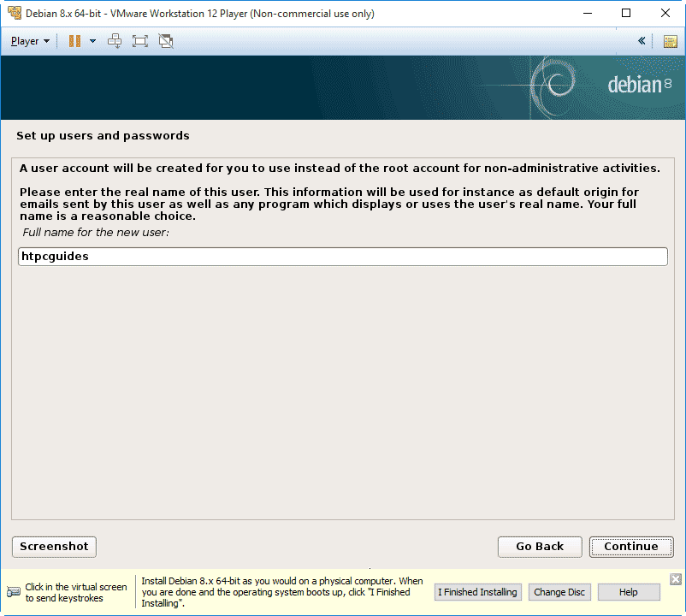Enter full screen mode
The width and height of the screenshot is (686, 616).
tap(140, 41)
